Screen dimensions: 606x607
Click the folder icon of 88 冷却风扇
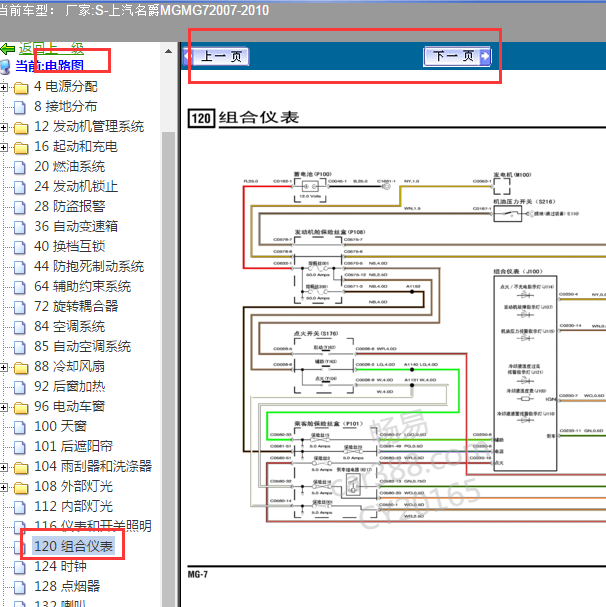point(21,367)
